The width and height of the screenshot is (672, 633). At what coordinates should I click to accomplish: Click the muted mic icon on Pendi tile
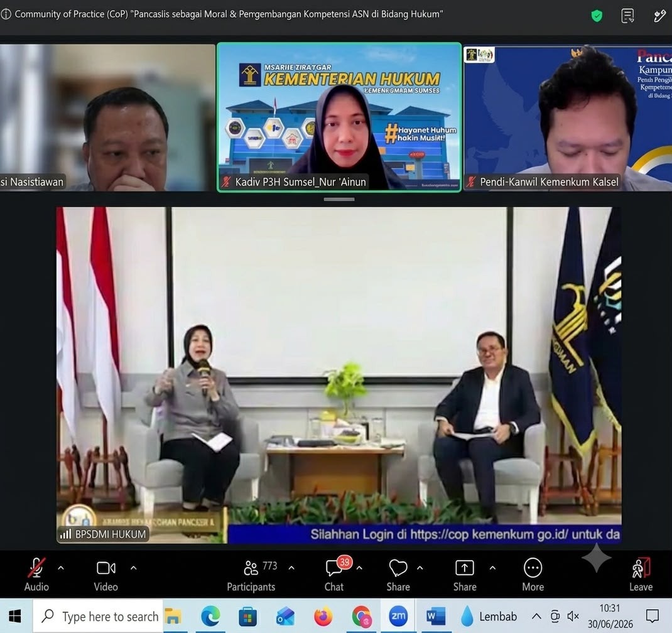point(471,181)
